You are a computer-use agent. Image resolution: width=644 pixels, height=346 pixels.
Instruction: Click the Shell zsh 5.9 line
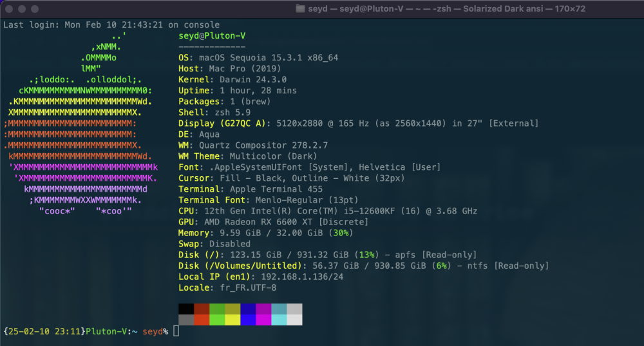coord(214,113)
